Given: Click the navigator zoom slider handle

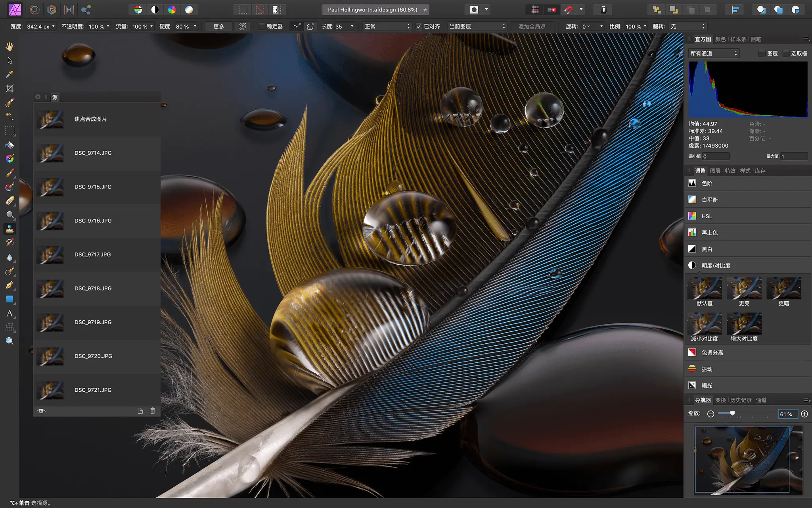Looking at the screenshot, I should (x=732, y=414).
